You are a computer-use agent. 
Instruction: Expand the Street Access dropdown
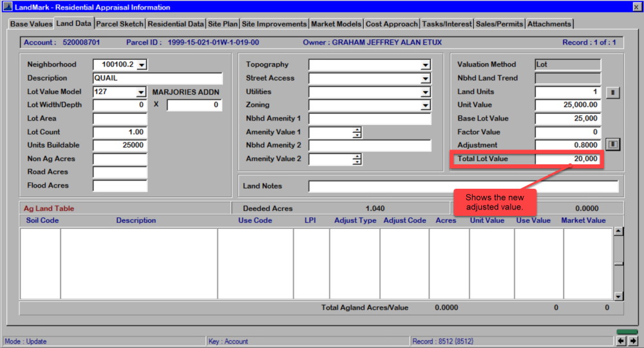pos(426,79)
